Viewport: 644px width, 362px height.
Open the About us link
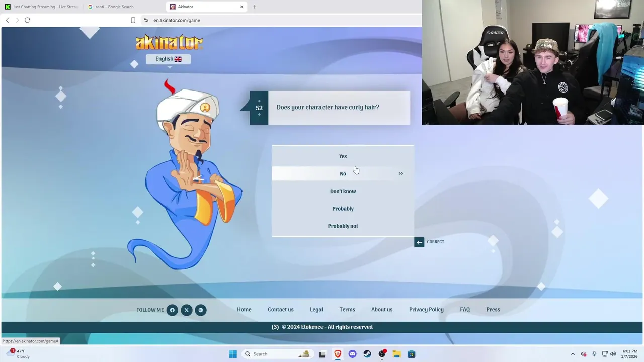tap(382, 310)
